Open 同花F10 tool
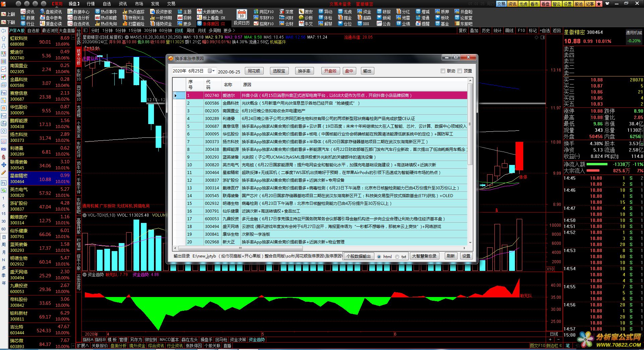Screen dimensions: 644x350 tap(264, 12)
